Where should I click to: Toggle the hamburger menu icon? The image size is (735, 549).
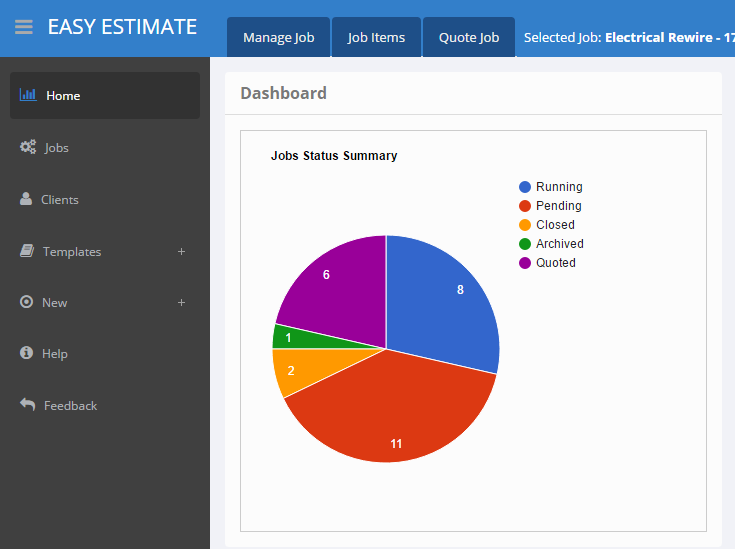click(x=23, y=27)
